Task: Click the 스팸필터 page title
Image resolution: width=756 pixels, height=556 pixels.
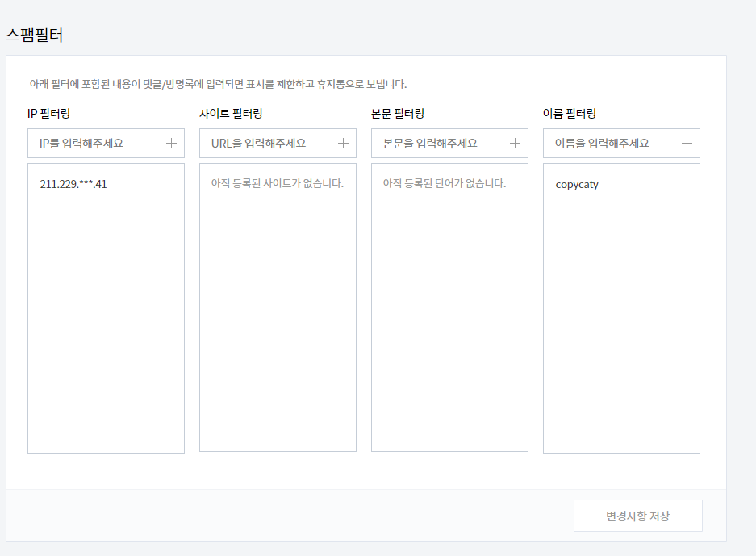Action: (x=34, y=36)
